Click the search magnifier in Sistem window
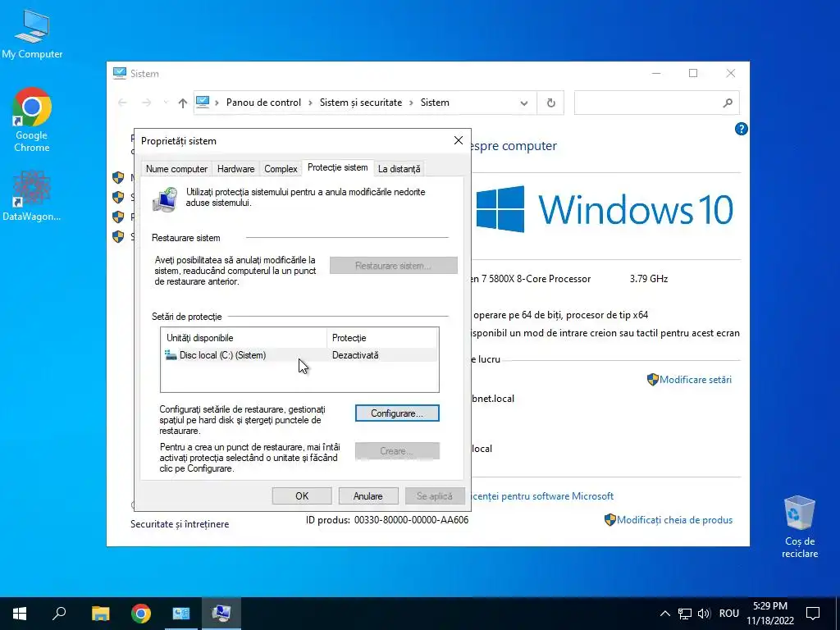The image size is (840, 630). tap(728, 103)
